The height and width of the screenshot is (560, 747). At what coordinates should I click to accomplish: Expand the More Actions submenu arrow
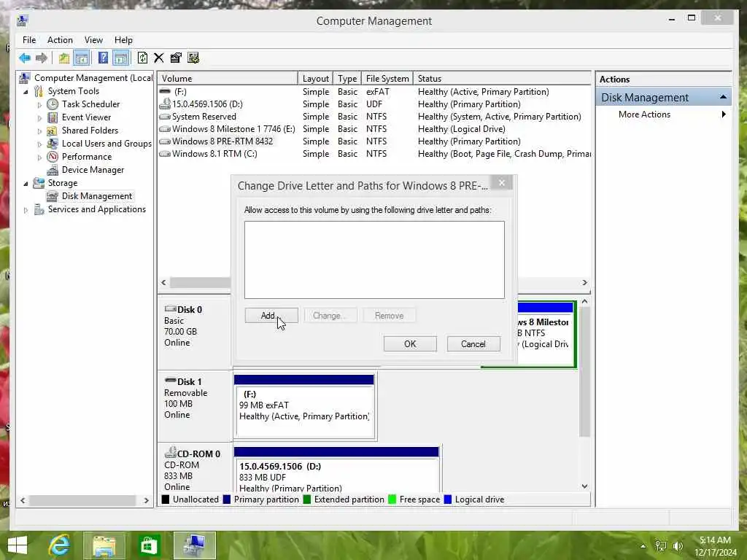tap(724, 114)
